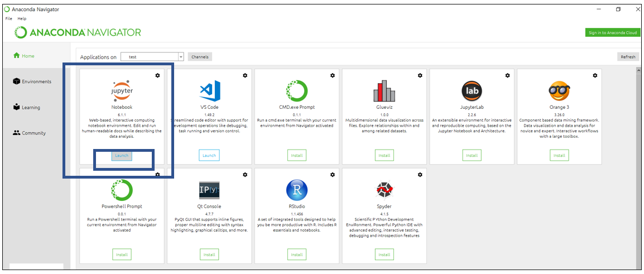The image size is (644, 274).
Task: Click the Applications on label
Action: 98,57
